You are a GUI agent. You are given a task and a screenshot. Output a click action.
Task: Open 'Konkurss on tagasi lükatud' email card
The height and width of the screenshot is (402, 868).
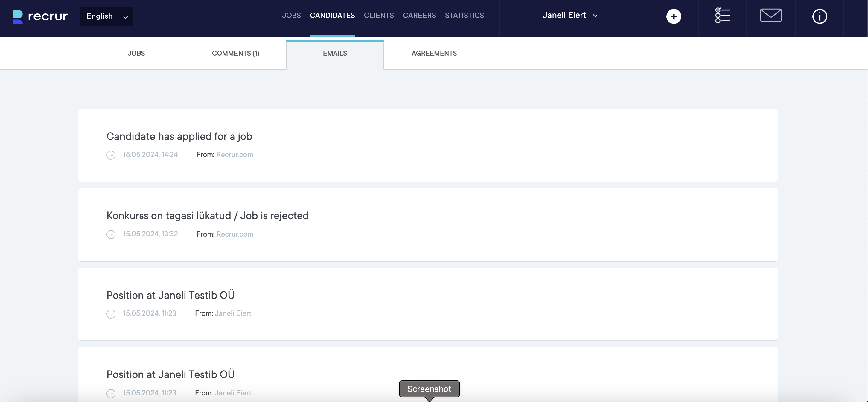click(207, 216)
